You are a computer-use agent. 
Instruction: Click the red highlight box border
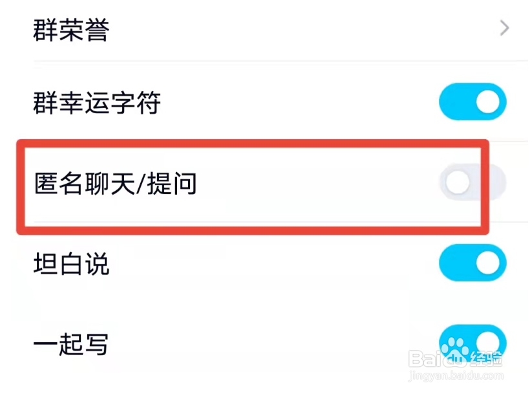pyautogui.click(x=253, y=144)
